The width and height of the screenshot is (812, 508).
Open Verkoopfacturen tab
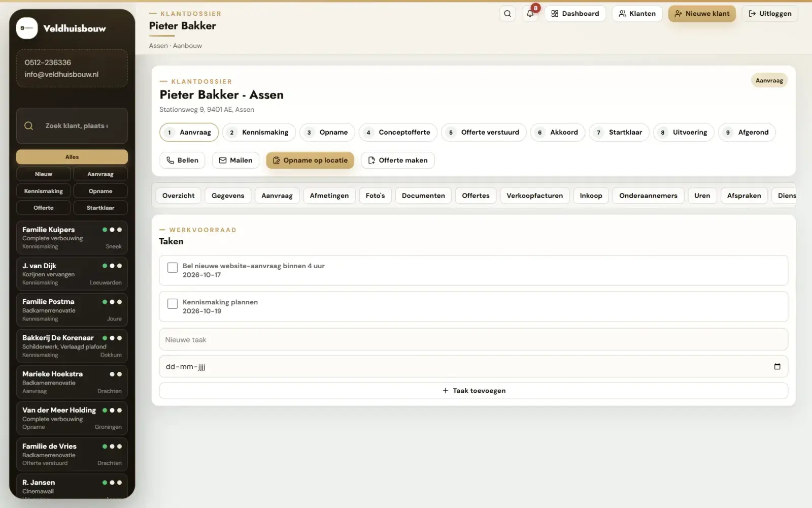pos(534,196)
